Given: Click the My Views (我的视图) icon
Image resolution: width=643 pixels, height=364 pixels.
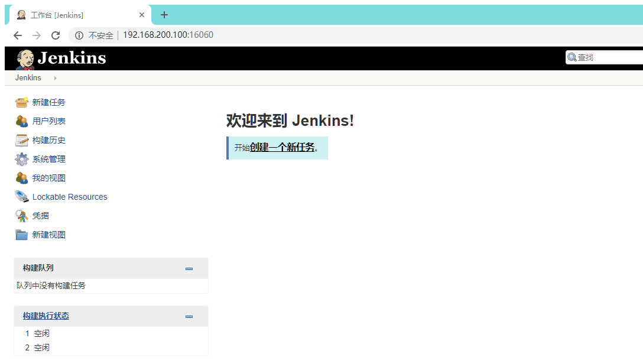Looking at the screenshot, I should pyautogui.click(x=21, y=178).
